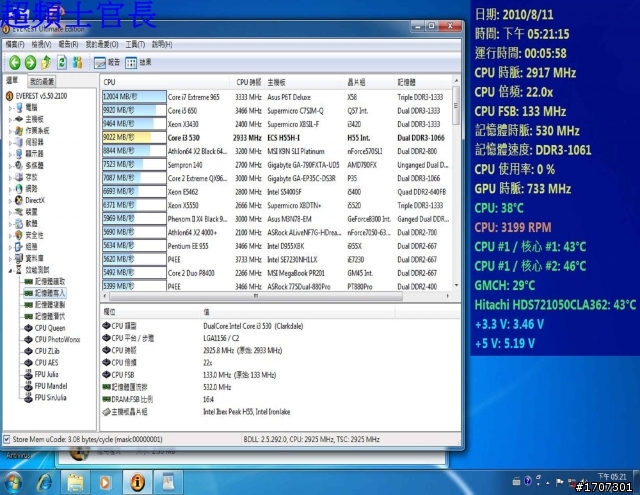
Task: Select the Core i3 530 result row
Action: (277, 138)
